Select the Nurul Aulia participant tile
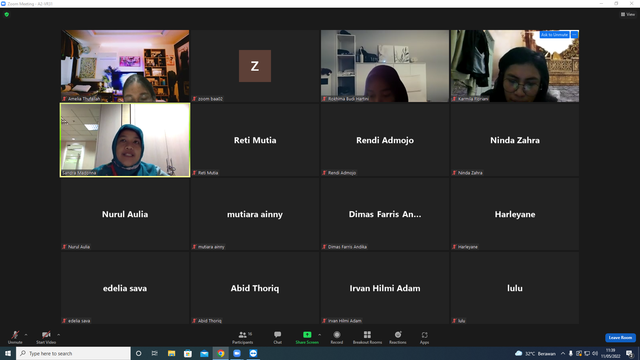This screenshot has width=640, height=360. pyautogui.click(x=125, y=214)
